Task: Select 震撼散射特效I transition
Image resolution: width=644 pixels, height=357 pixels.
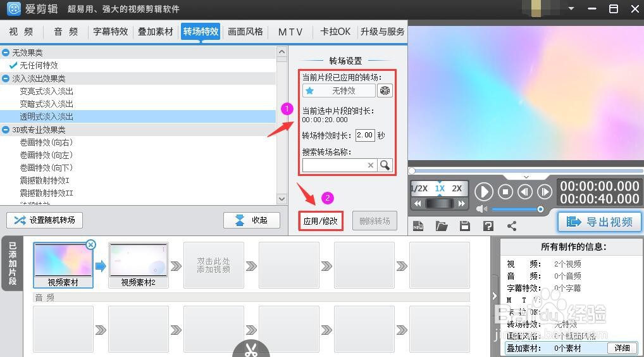Action: point(44,180)
